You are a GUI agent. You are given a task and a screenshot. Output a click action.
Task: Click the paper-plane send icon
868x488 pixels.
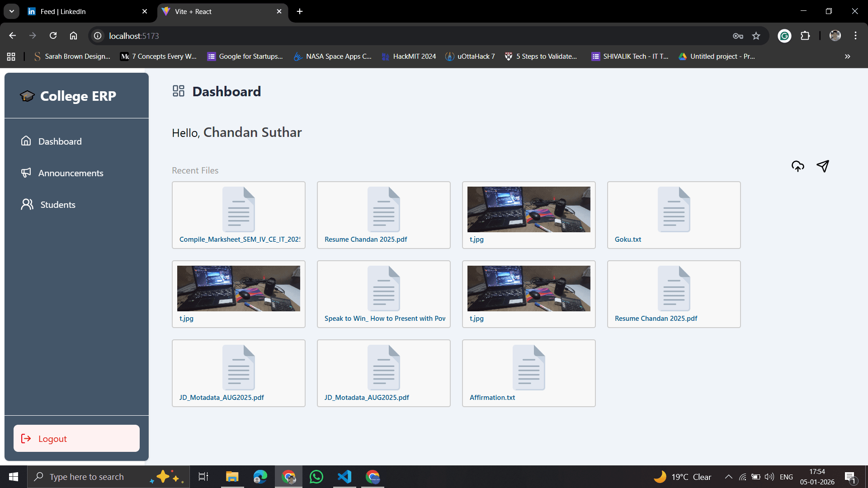823,166
